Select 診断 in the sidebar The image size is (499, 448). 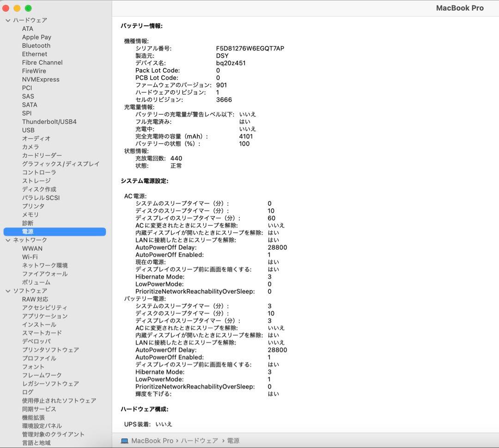[28, 223]
